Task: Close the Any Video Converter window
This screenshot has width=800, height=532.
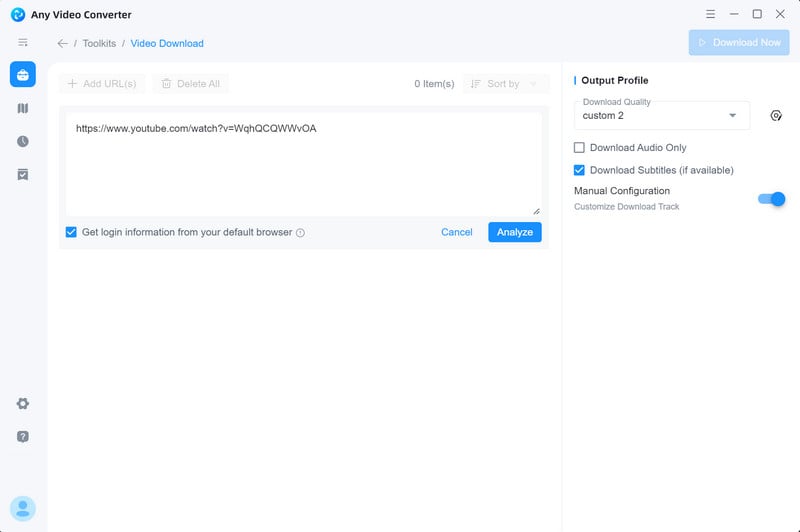Action: [780, 14]
